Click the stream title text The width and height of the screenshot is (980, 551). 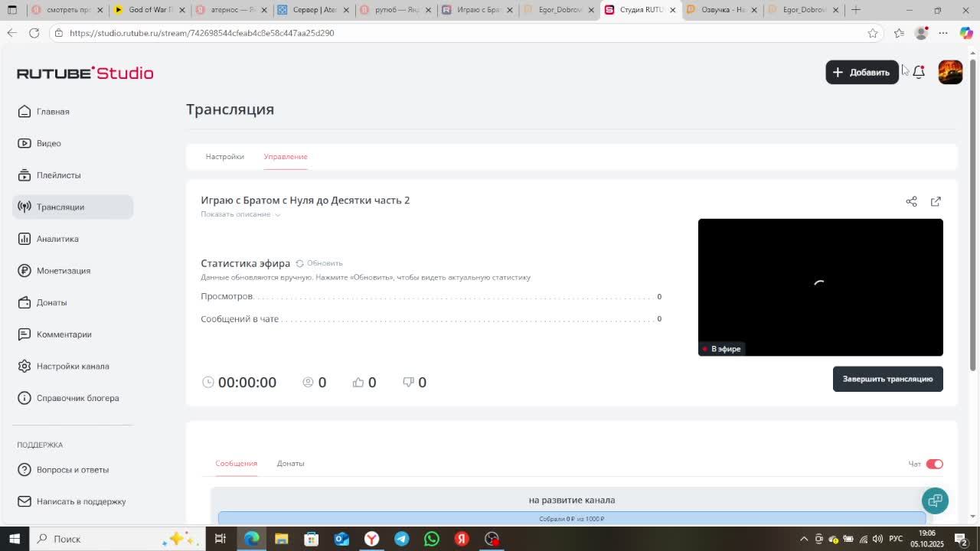305,200
